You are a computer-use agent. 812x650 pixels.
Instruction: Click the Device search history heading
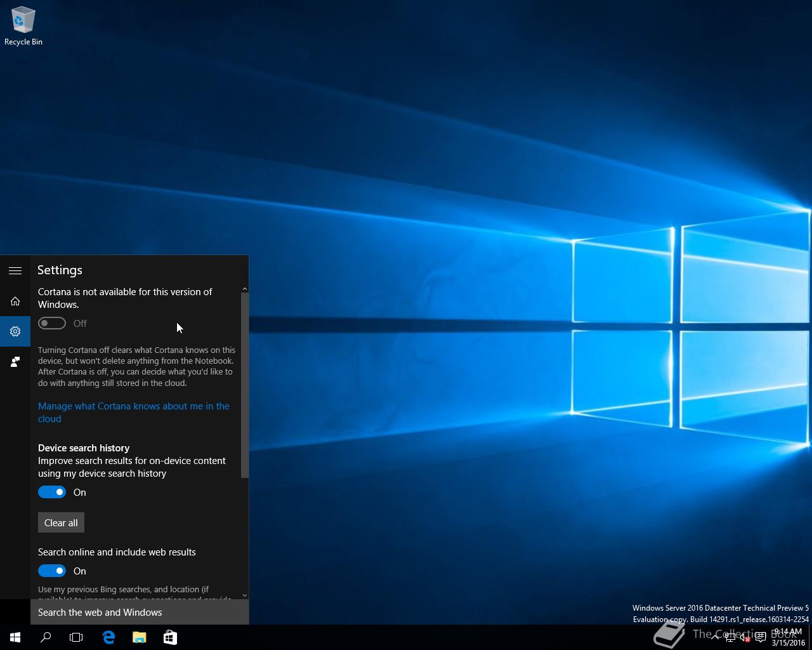[84, 448]
